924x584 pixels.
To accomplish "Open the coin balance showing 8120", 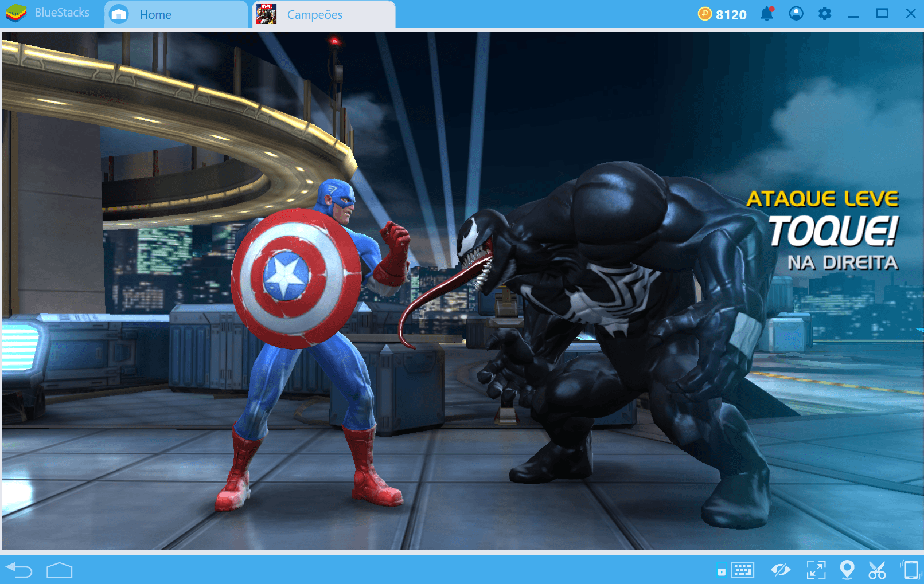I will [x=722, y=14].
